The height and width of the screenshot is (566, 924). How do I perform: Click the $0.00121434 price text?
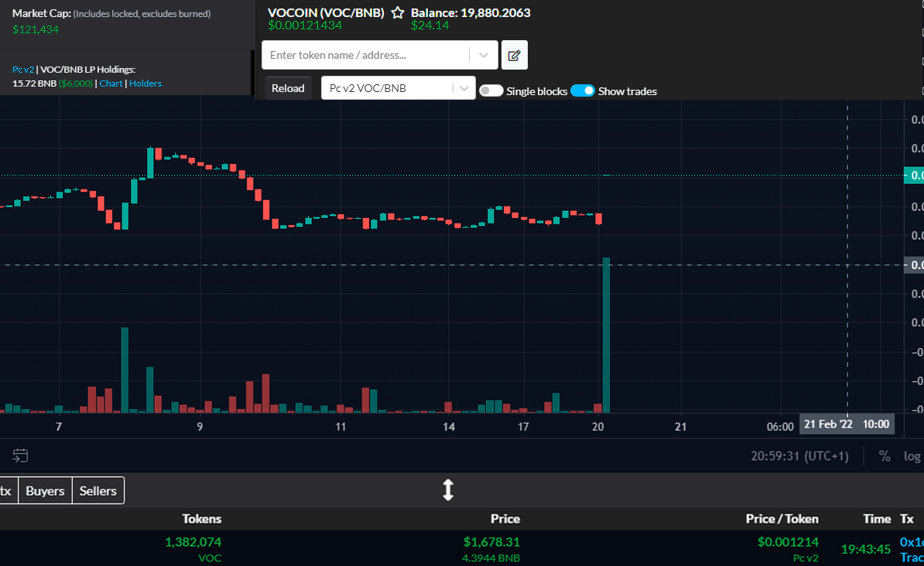(x=305, y=26)
